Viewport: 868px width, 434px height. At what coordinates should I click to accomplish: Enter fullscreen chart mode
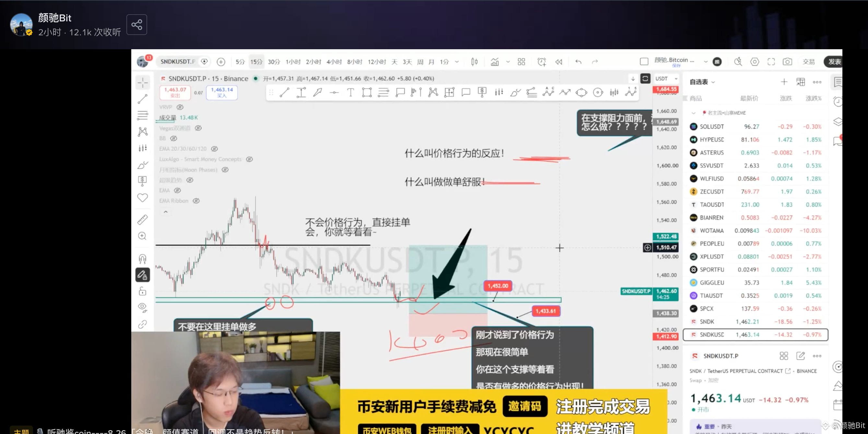tap(771, 62)
